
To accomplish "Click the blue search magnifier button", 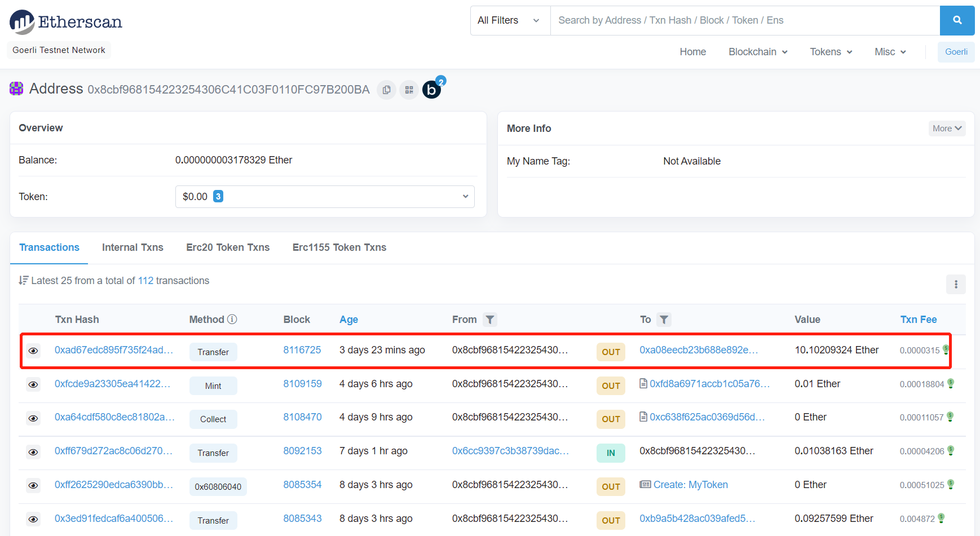I will tap(957, 20).
